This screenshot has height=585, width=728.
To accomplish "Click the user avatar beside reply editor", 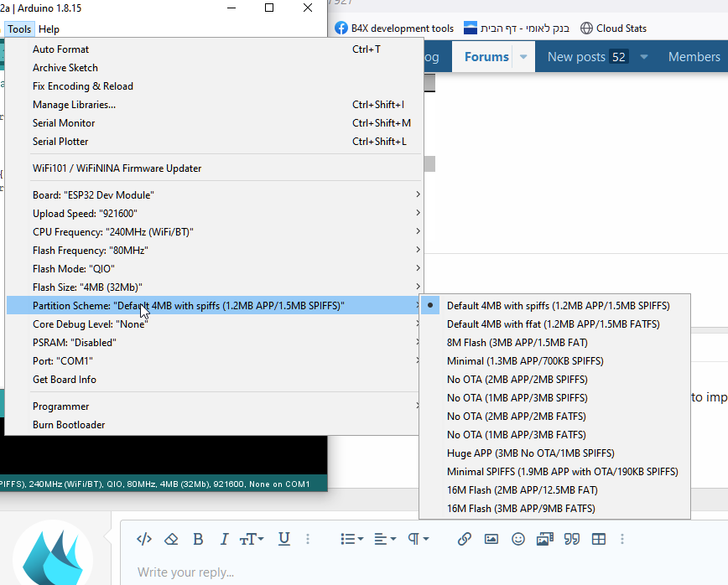I will pyautogui.click(x=53, y=553).
